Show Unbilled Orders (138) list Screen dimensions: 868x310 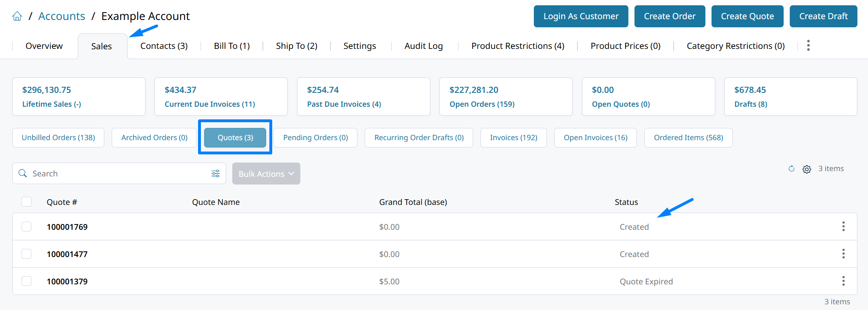(58, 138)
